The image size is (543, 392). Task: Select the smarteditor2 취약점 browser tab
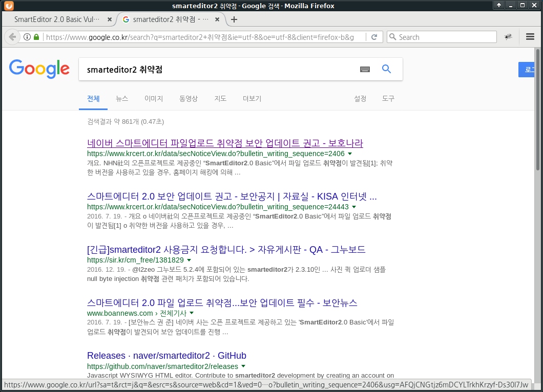click(171, 19)
